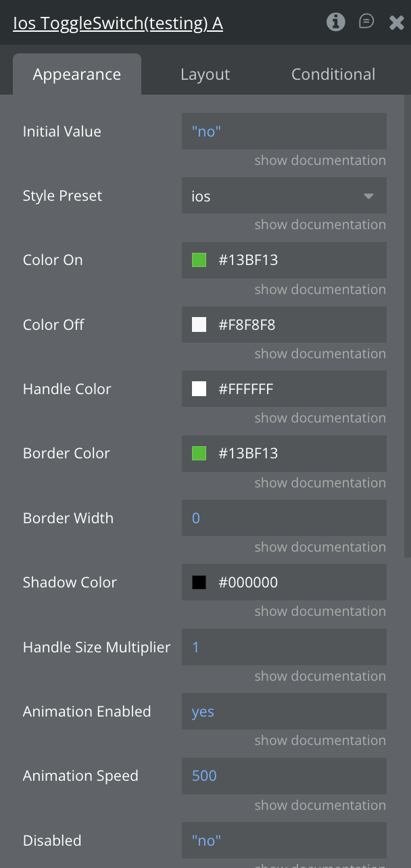Show documentation for Handle Size Multiplier
This screenshot has height=868, width=411.
pyautogui.click(x=320, y=676)
